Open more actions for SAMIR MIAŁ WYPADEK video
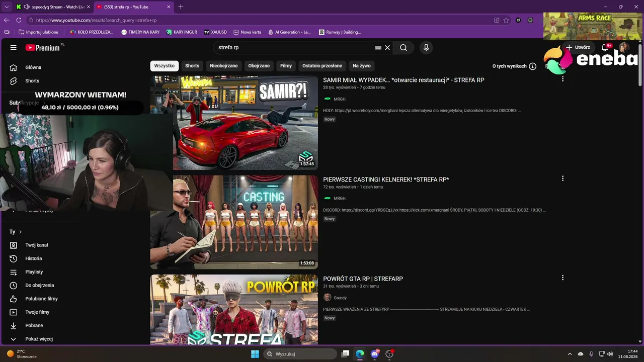 coord(562,79)
